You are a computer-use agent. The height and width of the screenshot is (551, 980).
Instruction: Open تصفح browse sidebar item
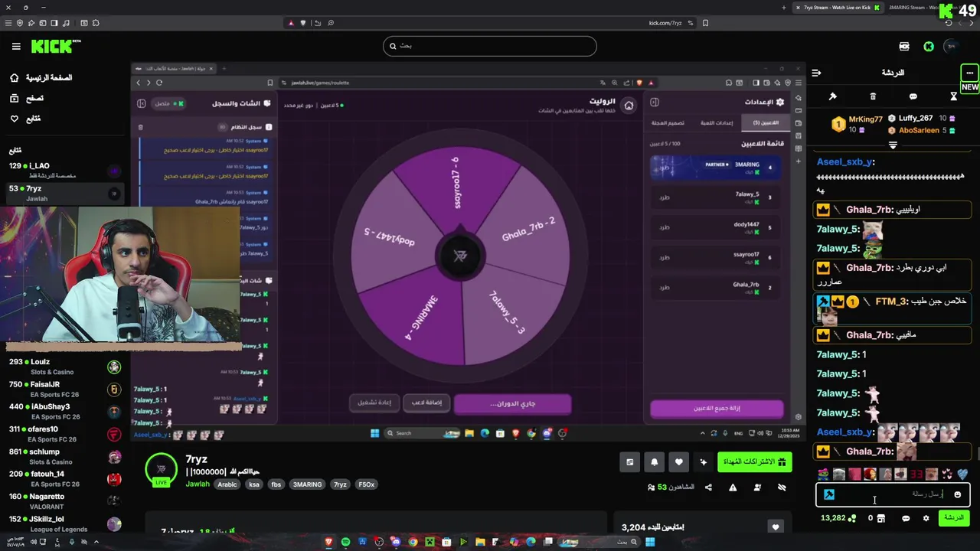pyautogui.click(x=28, y=98)
